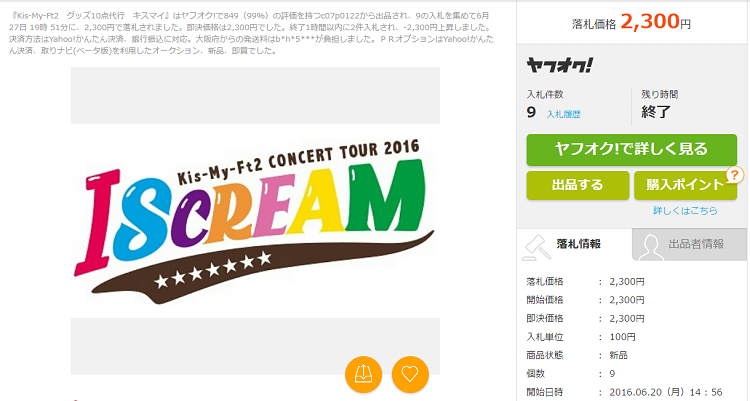The height and width of the screenshot is (401, 750).
Task: Click the bid count number 9
Action: pyautogui.click(x=531, y=112)
